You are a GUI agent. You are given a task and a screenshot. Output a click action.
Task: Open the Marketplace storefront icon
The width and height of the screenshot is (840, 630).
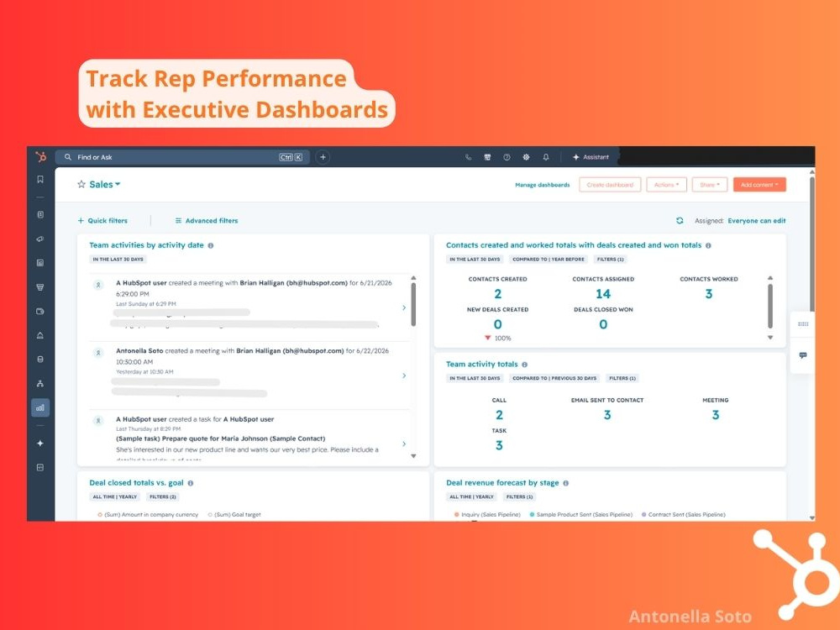pos(487,157)
